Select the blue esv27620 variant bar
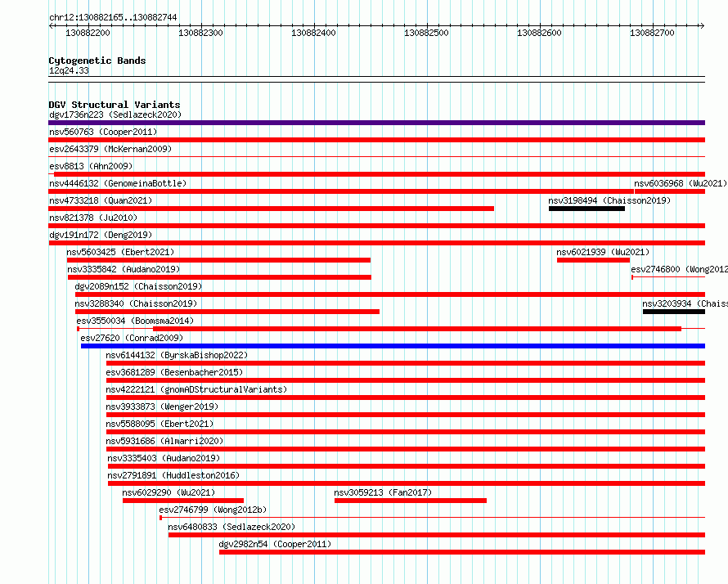728x584 pixels. (393, 346)
